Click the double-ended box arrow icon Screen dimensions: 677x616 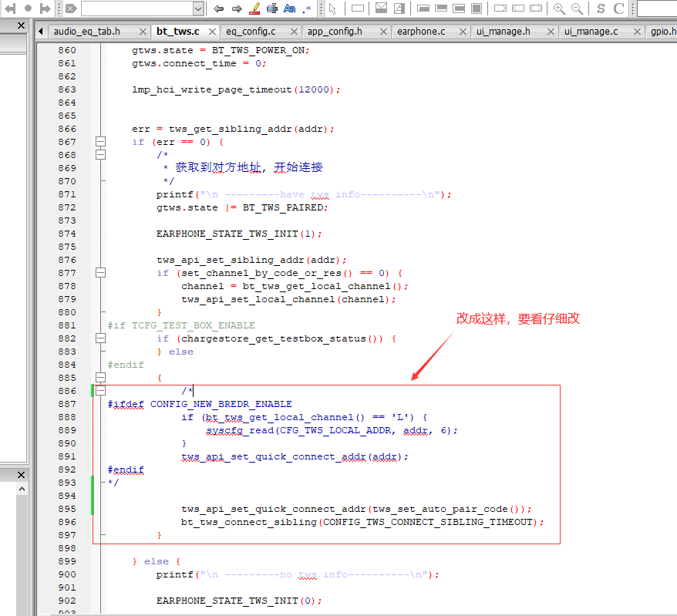coord(536,8)
